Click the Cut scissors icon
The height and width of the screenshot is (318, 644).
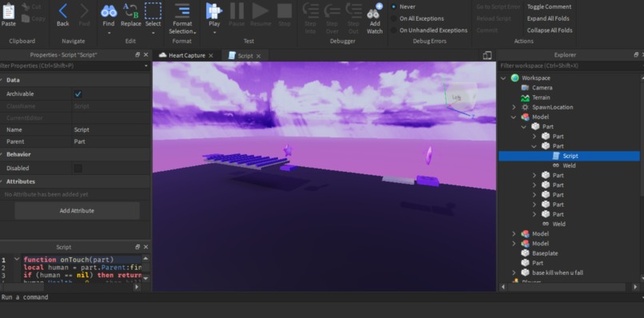tap(26, 7)
